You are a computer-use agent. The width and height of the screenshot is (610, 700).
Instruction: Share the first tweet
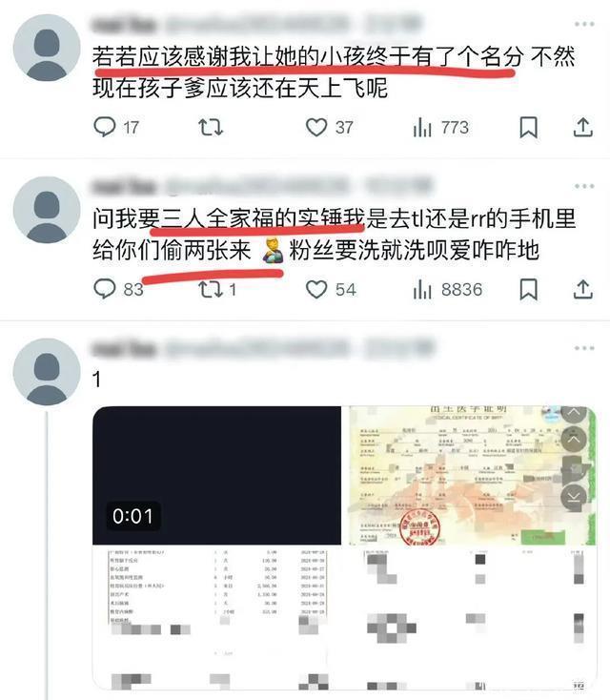(582, 127)
